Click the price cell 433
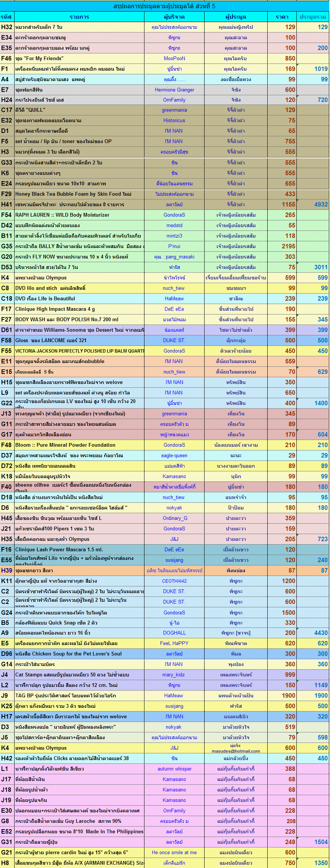The width and height of the screenshot is (330, 868). click(282, 194)
